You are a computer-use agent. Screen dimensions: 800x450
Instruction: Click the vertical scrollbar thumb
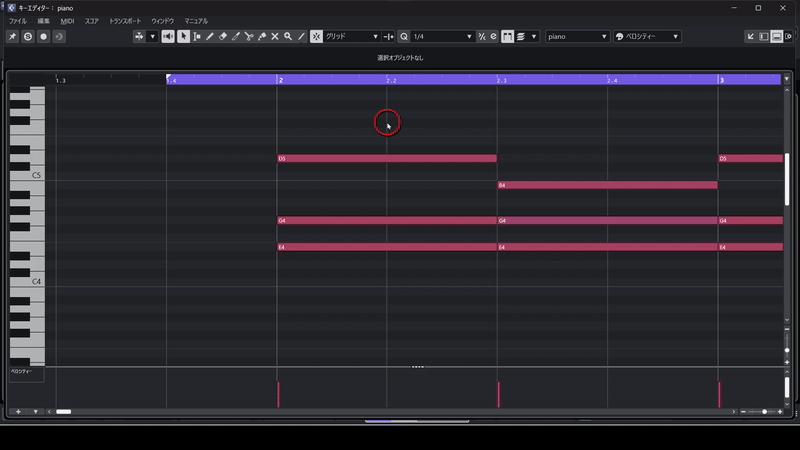click(x=787, y=180)
